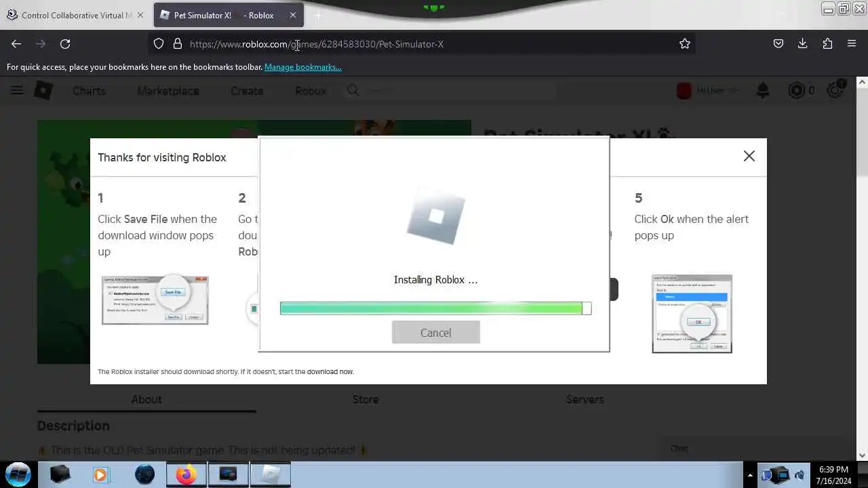This screenshot has width=868, height=488.
Task: Open the Robux page in the navbar
Action: [311, 91]
